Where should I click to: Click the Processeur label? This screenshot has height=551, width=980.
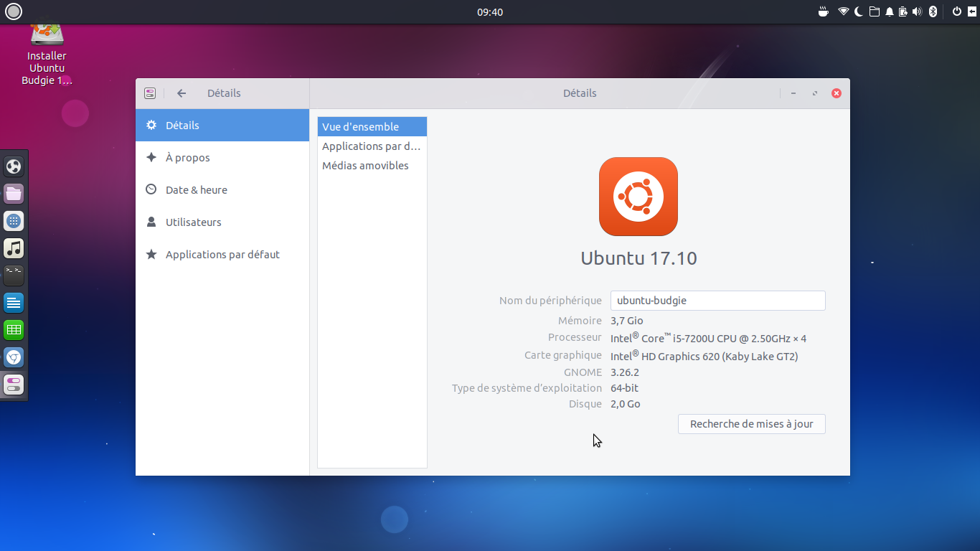(575, 337)
